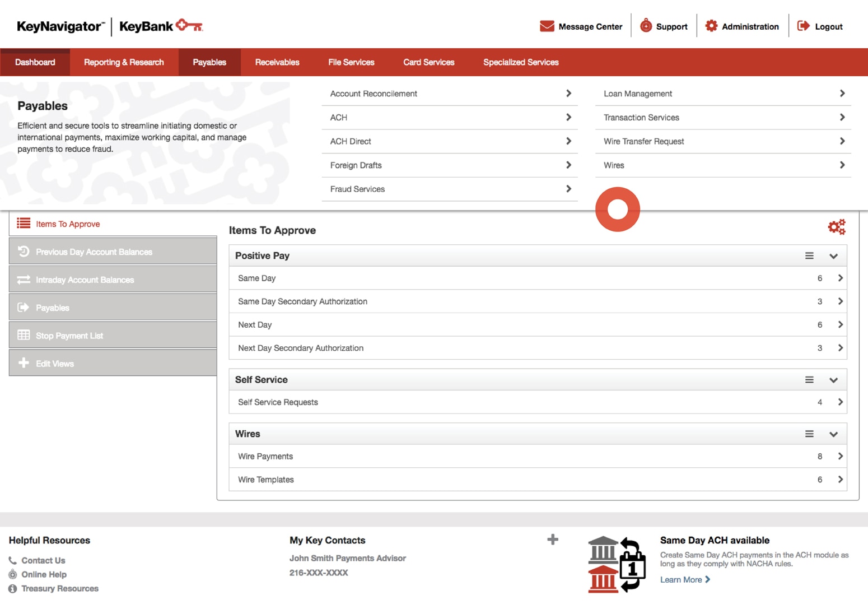868x609 pixels.
Task: Select Wires in Payables menu
Action: tap(723, 165)
